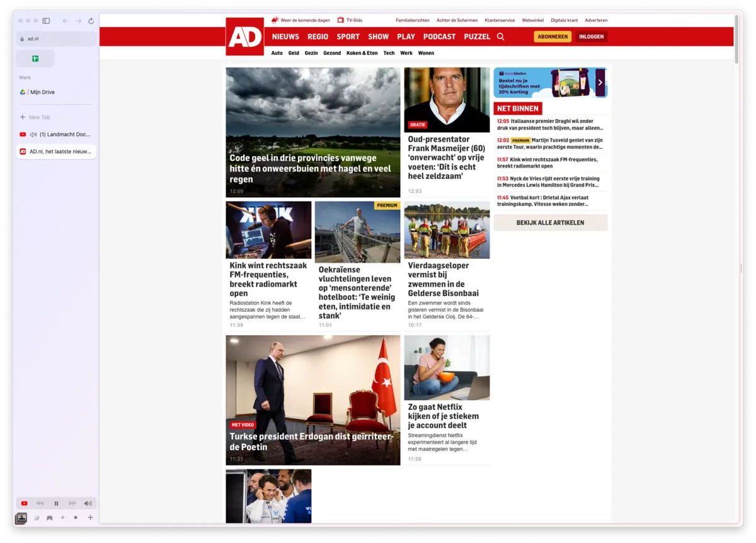Open Vierdaagseloper vermist article
The height and width of the screenshot is (543, 756).
[447, 266]
